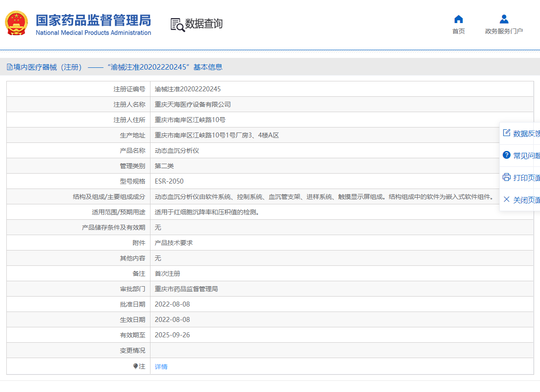The height and width of the screenshot is (392, 540).
Task: Click 生效日期 value 2022-08-08
Action: 172,320
